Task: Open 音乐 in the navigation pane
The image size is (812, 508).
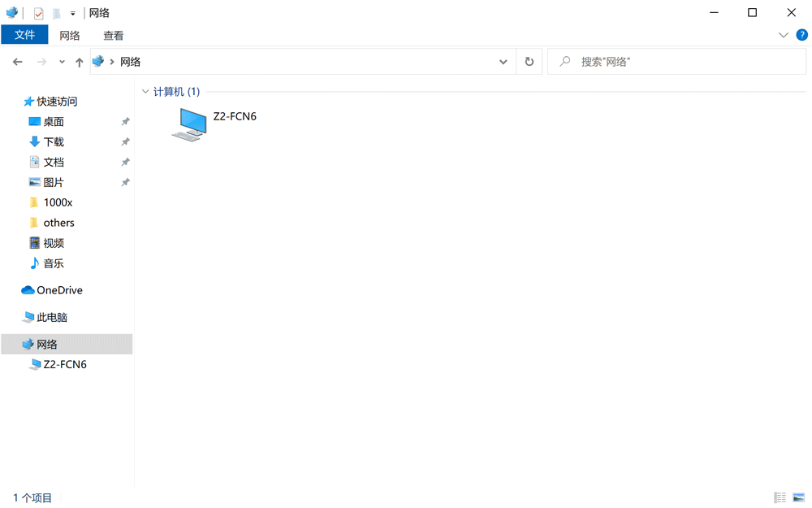Action: click(54, 263)
